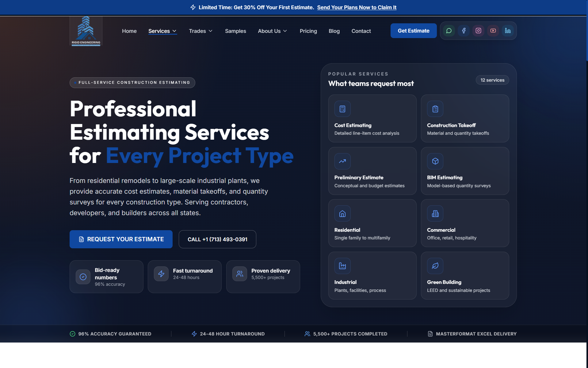Screen dimensions: 588x368
Task: Expand the Trades dropdown menu
Action: coord(201,31)
